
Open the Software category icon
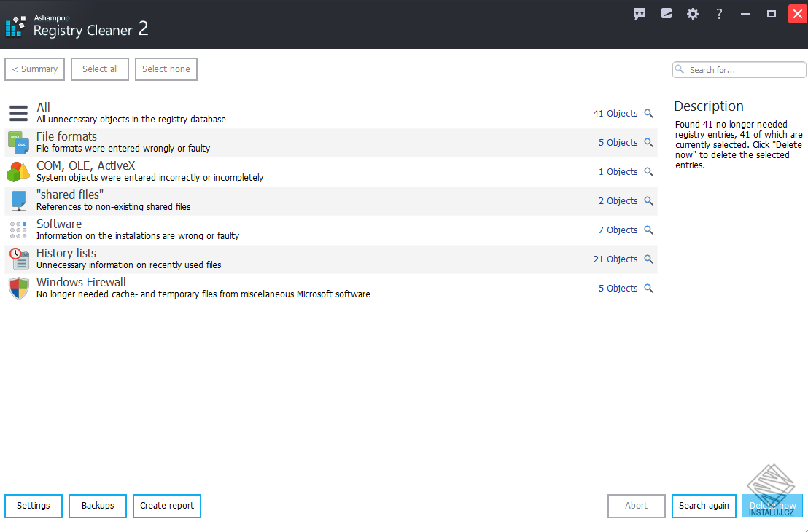tap(18, 230)
